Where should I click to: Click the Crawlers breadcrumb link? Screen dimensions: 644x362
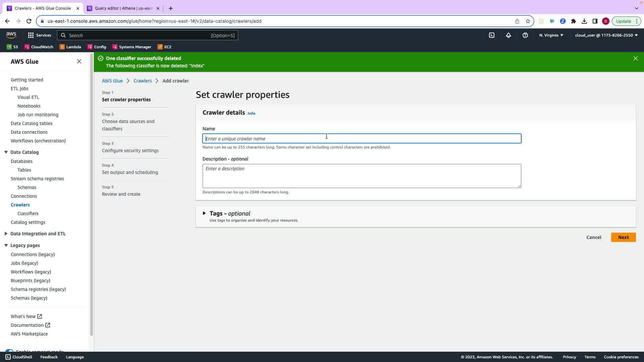(x=143, y=81)
